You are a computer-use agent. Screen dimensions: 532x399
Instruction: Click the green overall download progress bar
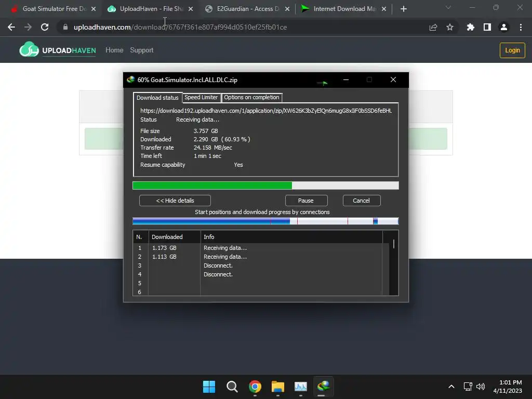pyautogui.click(x=265, y=185)
